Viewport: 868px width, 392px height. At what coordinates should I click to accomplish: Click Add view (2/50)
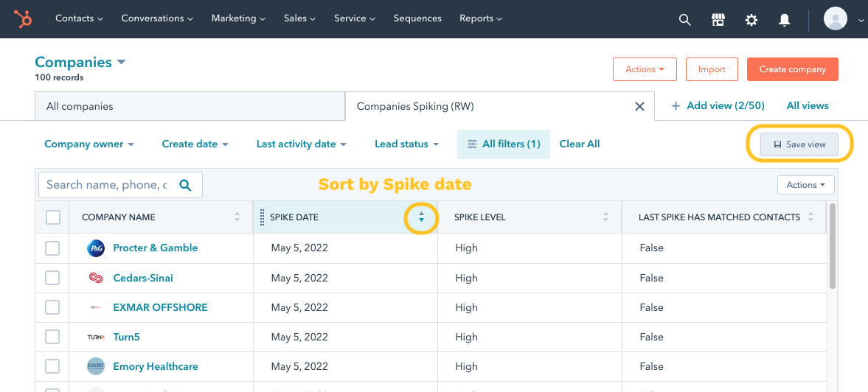pyautogui.click(x=718, y=105)
